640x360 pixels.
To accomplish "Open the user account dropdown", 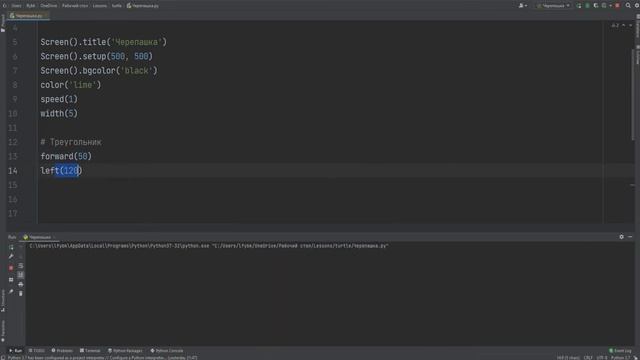I will 523,6.
